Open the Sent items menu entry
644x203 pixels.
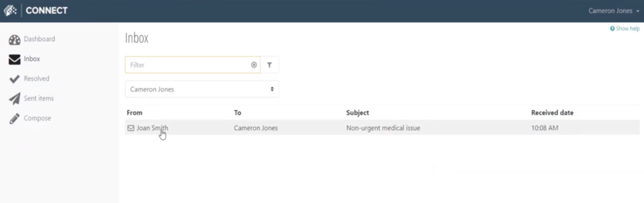pyautogui.click(x=39, y=99)
